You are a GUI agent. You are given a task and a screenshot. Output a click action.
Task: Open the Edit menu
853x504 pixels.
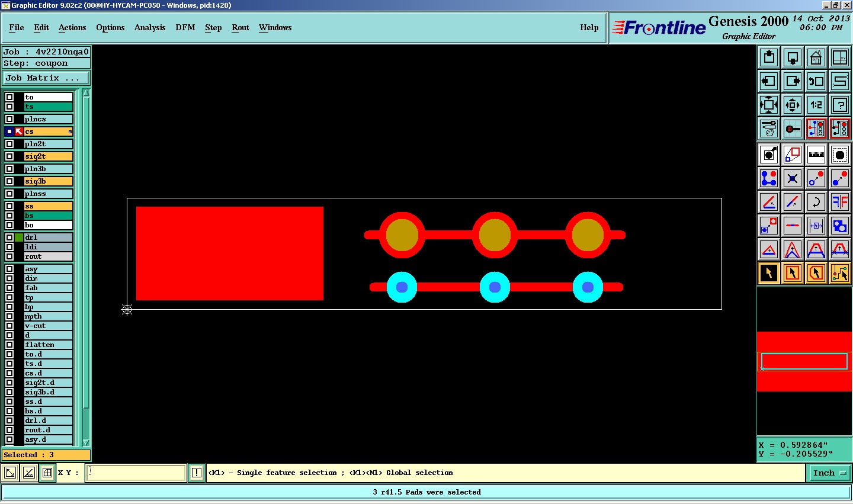coord(41,27)
